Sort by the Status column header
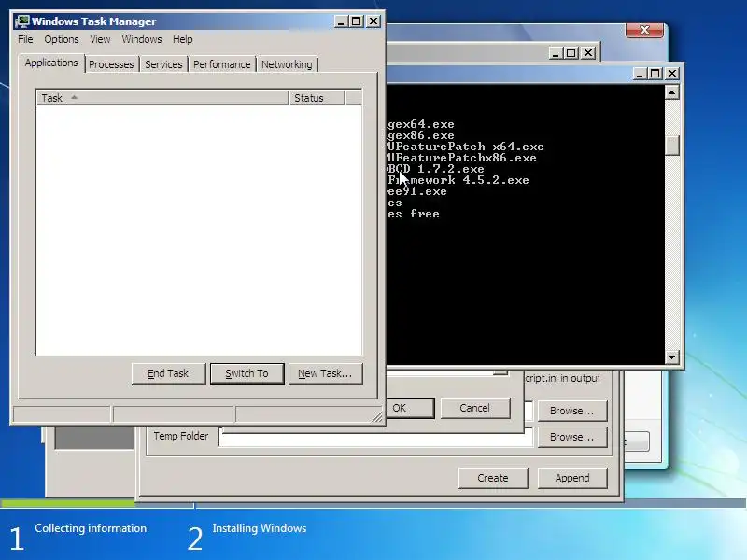The image size is (747, 560). click(317, 98)
